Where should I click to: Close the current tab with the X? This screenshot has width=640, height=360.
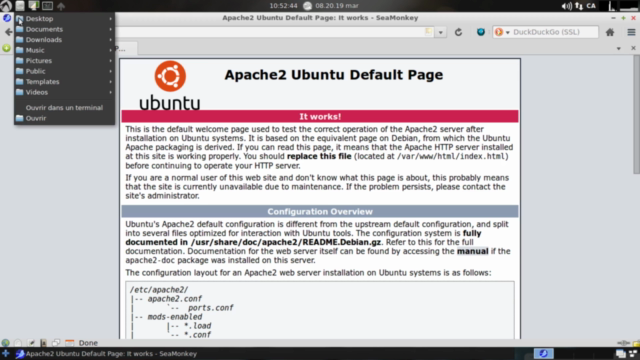[633, 48]
